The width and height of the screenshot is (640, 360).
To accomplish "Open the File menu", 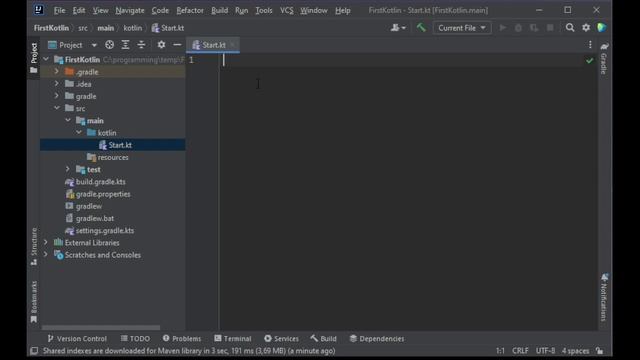I will coord(60,10).
